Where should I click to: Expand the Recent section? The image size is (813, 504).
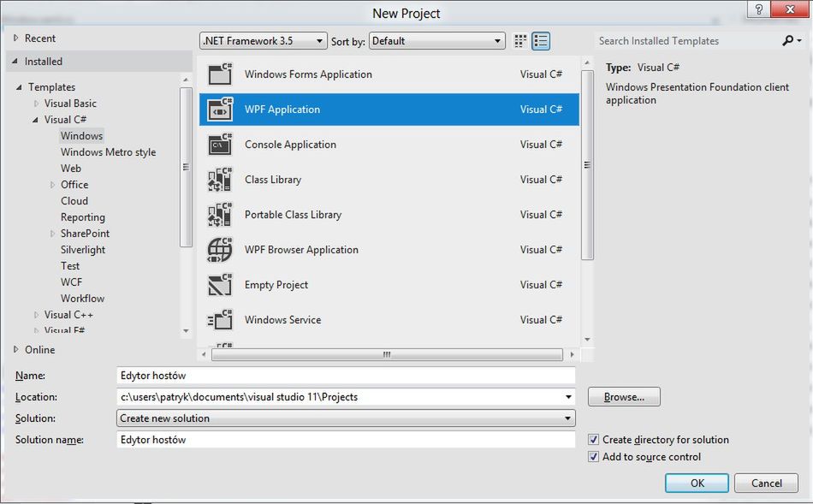[15, 38]
